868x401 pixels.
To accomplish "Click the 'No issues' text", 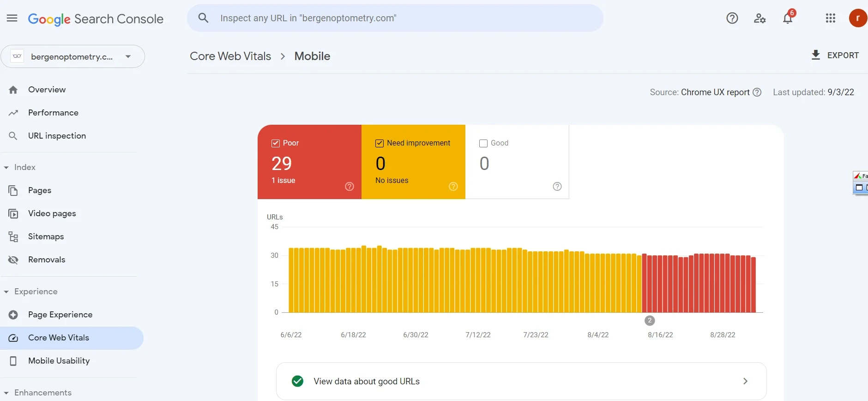I will tap(392, 180).
